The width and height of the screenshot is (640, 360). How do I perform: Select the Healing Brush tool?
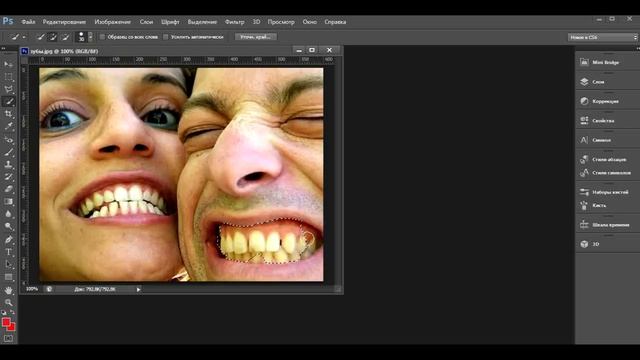click(x=8, y=140)
